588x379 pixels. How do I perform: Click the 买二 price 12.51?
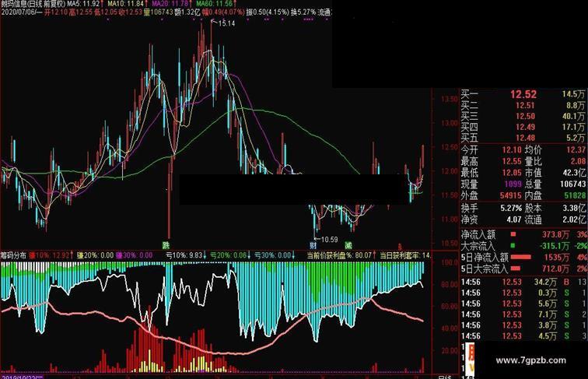pyautogui.click(x=525, y=105)
